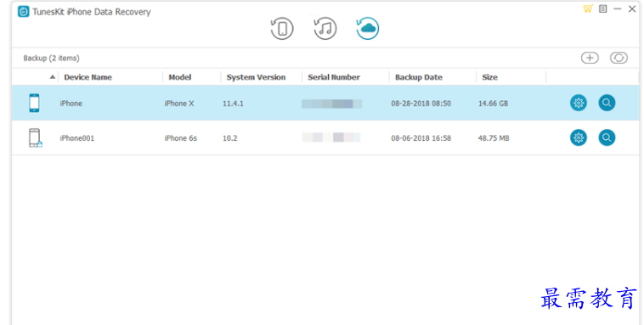This screenshot has width=644, height=325.
Task: Click the blue iPhone device icon
Action: pos(34,103)
